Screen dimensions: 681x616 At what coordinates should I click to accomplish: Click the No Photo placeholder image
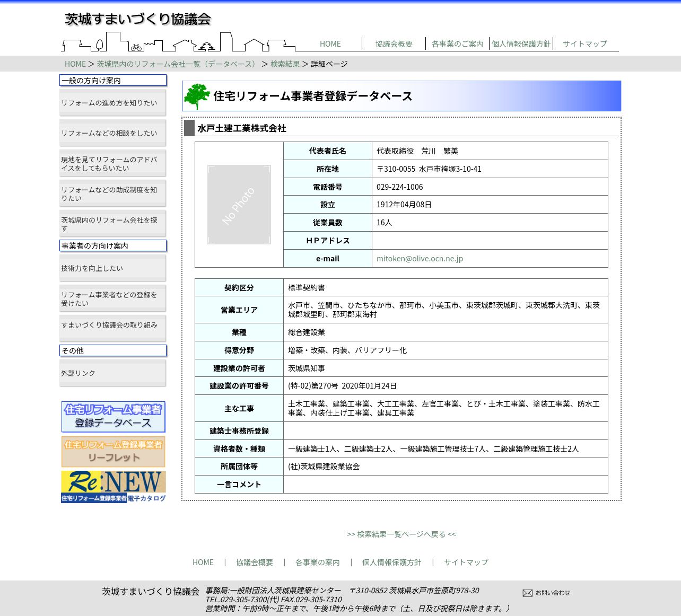point(239,205)
